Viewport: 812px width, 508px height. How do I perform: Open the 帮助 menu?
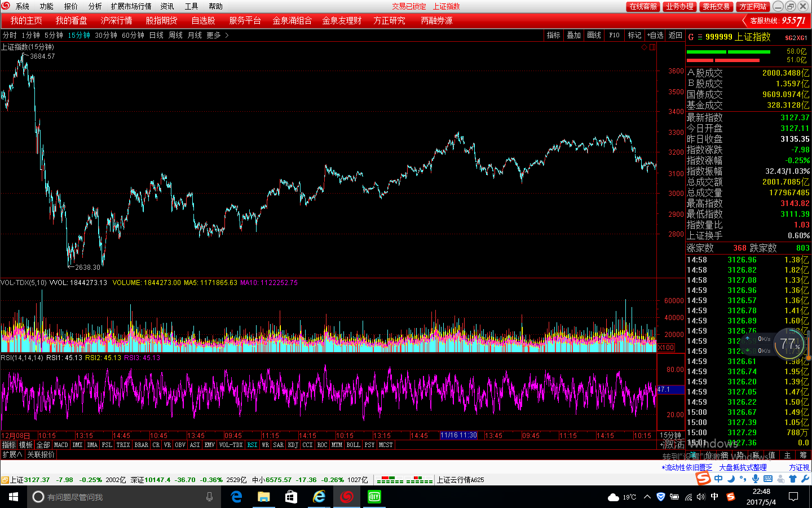click(216, 6)
